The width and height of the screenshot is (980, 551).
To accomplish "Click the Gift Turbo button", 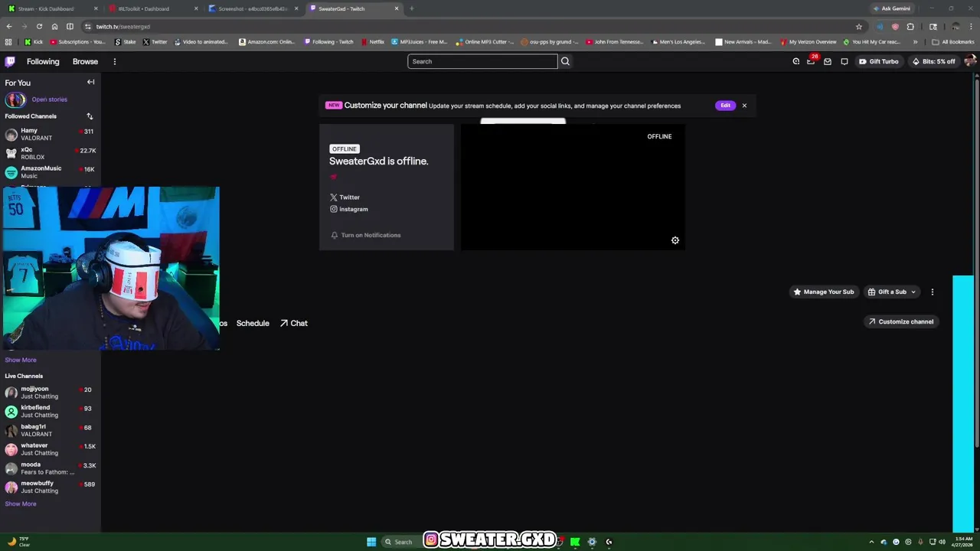I will pos(878,61).
